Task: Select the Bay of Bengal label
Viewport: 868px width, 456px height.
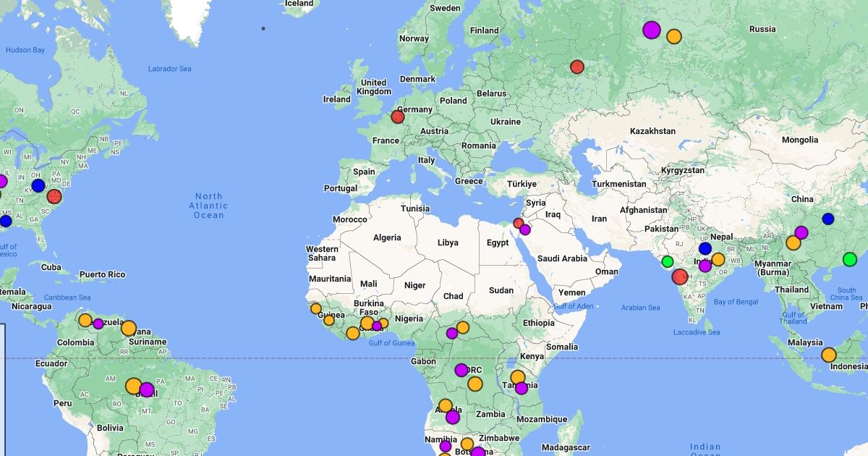Action: pos(736,301)
